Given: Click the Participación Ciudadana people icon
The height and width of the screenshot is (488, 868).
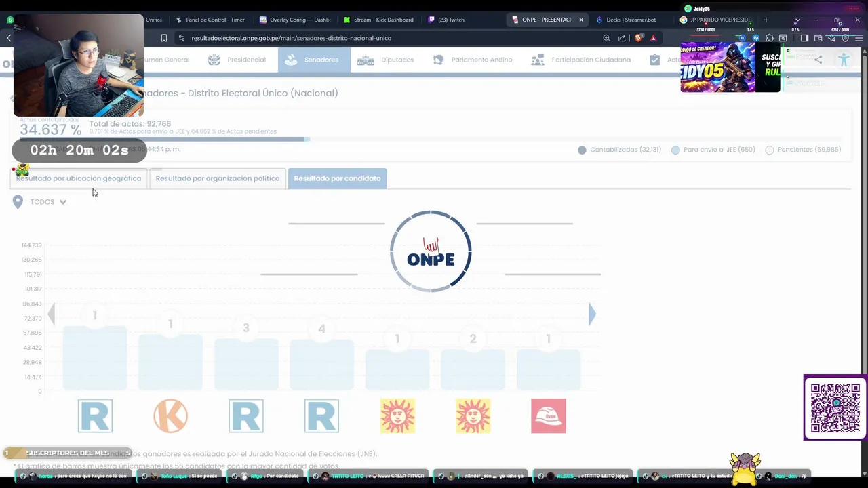Looking at the screenshot, I should point(538,60).
